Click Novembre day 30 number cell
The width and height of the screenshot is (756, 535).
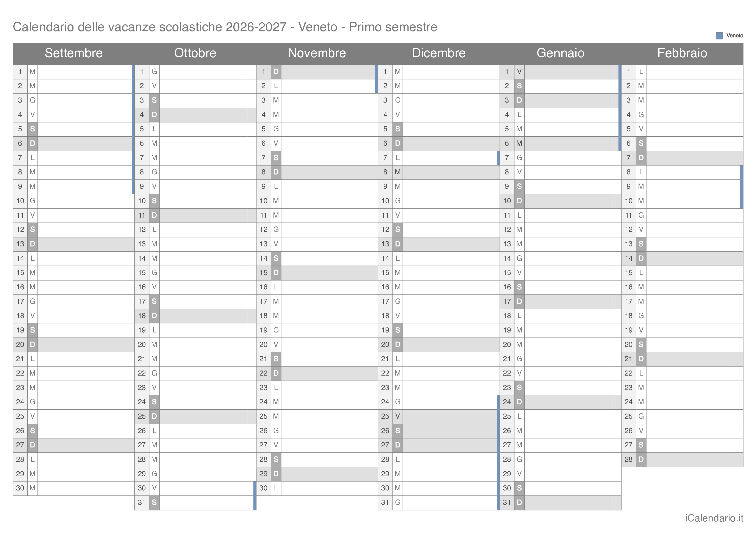click(x=264, y=488)
